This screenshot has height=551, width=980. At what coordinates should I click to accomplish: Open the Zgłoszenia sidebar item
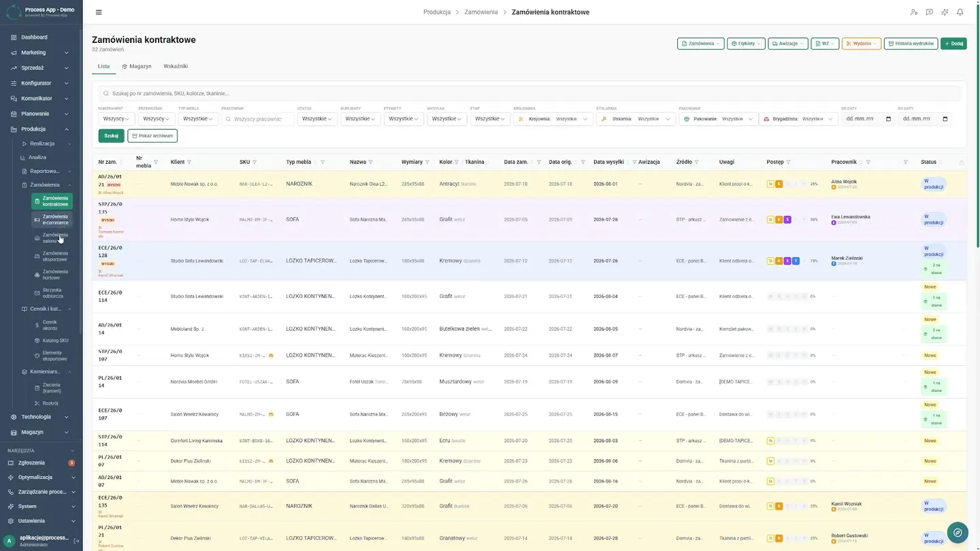pos(41,463)
